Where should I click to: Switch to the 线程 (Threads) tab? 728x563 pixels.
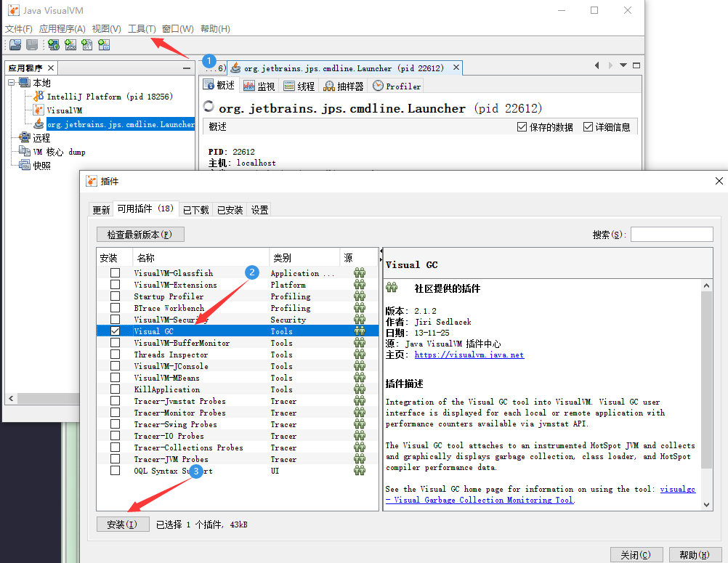click(299, 86)
